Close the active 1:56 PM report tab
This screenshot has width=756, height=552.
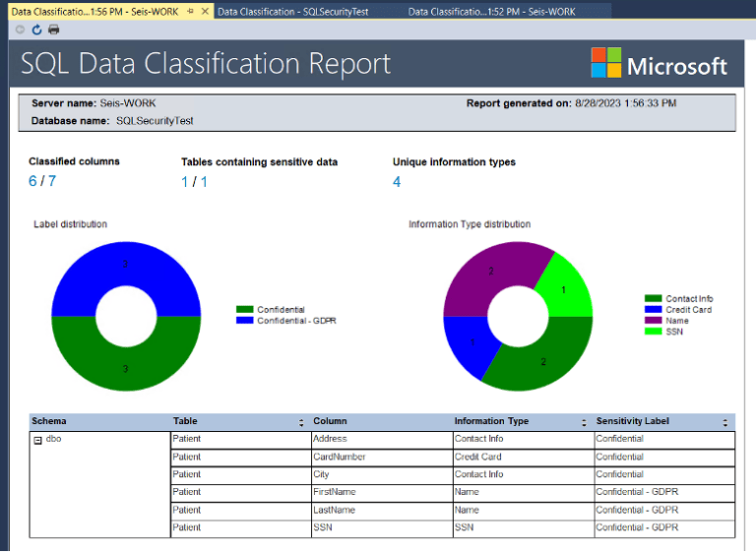click(205, 11)
